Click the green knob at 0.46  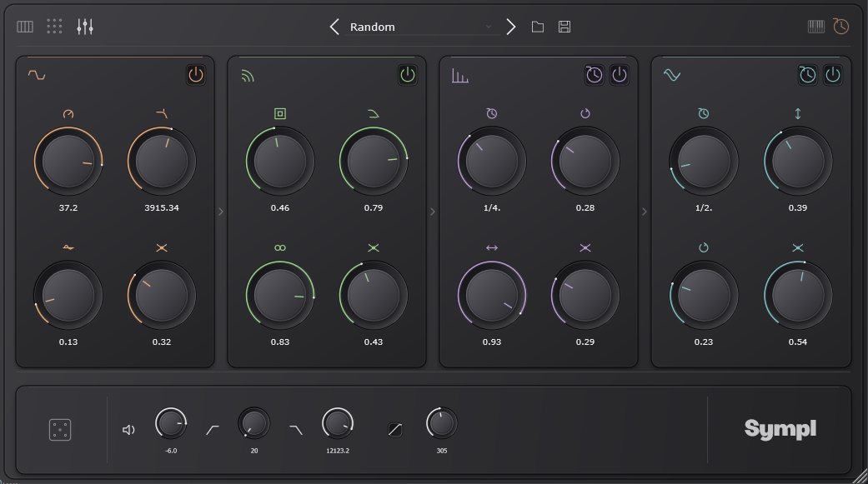[280, 162]
